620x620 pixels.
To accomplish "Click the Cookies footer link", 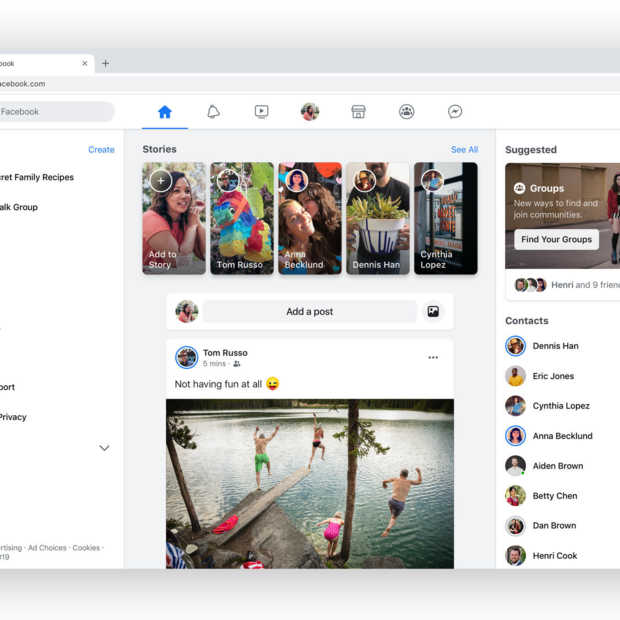I will pos(86,548).
